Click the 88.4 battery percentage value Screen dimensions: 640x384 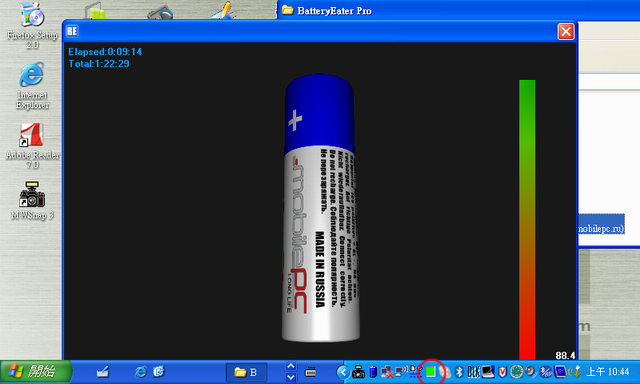coord(565,355)
